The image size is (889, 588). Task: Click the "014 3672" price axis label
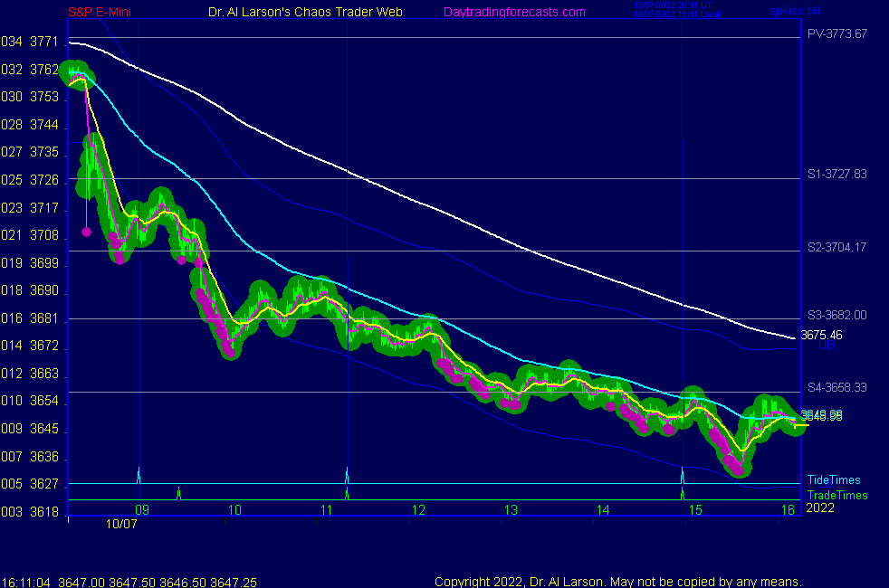30,346
